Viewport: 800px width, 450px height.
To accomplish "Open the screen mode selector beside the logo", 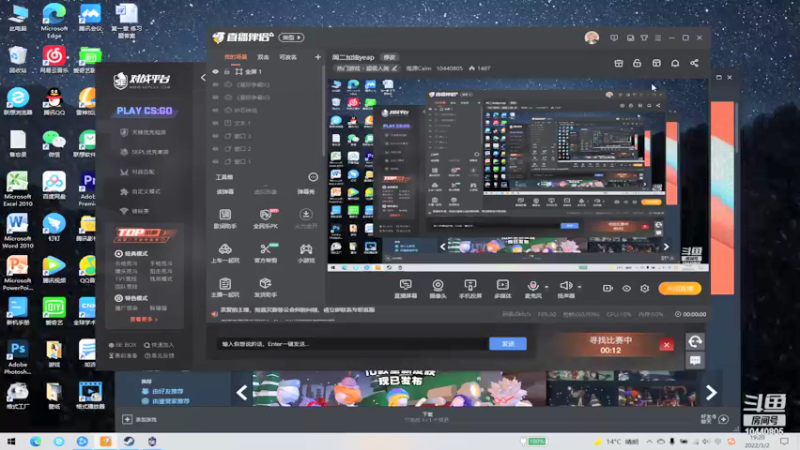I will coord(291,38).
